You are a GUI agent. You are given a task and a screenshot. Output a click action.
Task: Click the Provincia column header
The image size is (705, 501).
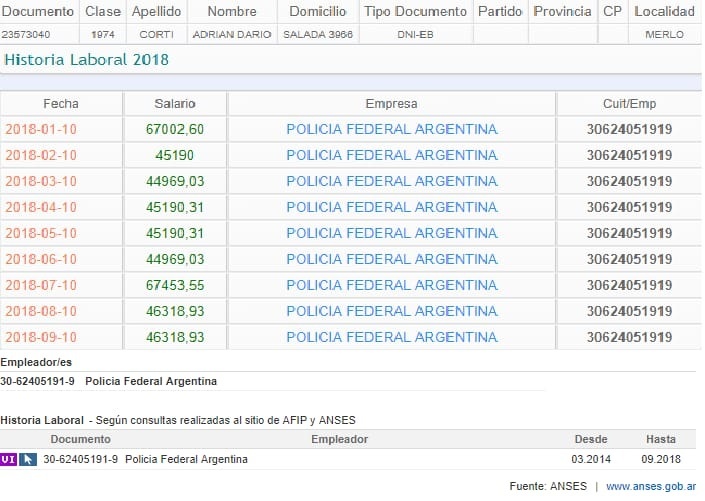(x=562, y=11)
